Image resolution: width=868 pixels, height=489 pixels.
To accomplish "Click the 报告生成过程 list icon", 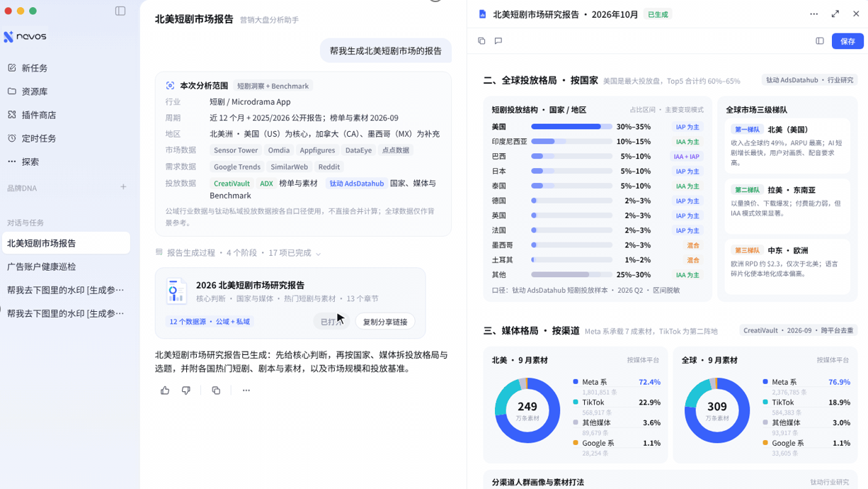I will (159, 252).
